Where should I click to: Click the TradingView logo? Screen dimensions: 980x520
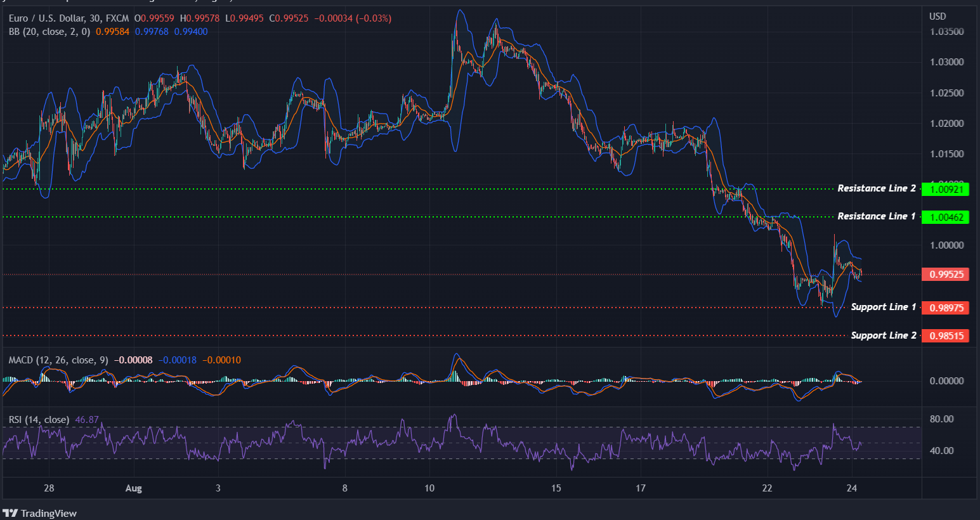tap(39, 512)
